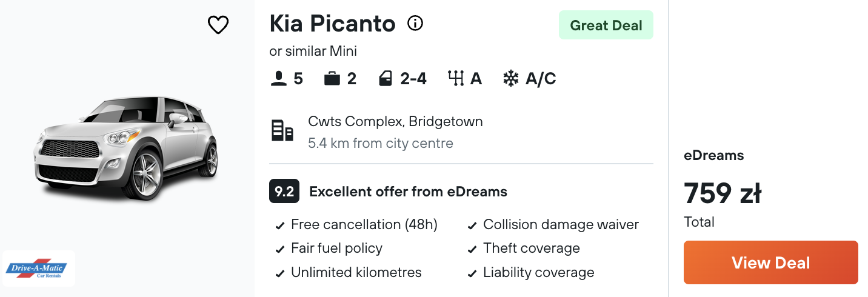Save the Kia Picanto with the heart icon
The height and width of the screenshot is (297, 868).
coord(218,25)
